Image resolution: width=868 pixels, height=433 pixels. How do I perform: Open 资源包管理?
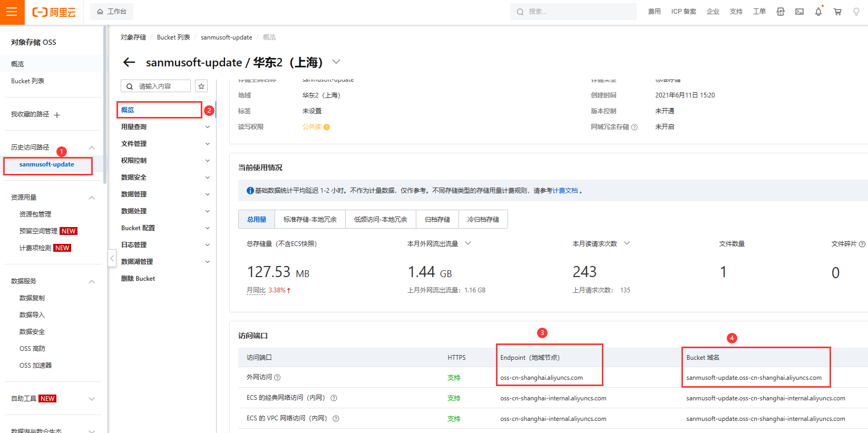35,214
